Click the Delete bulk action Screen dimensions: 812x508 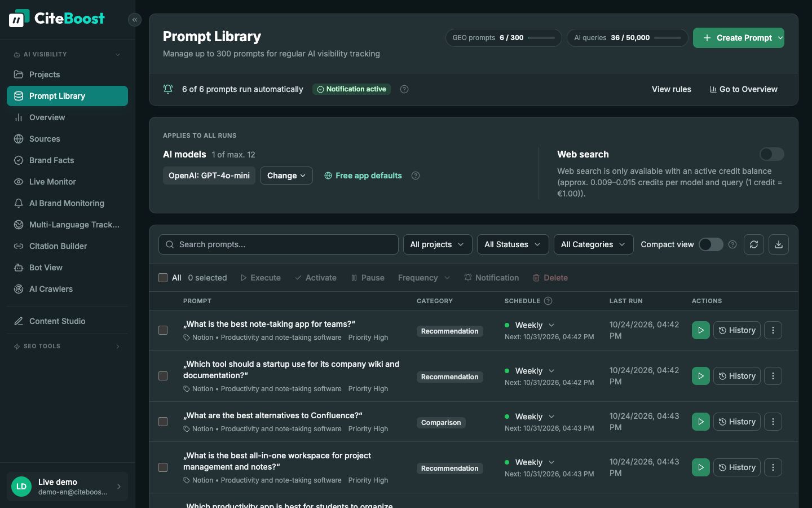coord(550,278)
